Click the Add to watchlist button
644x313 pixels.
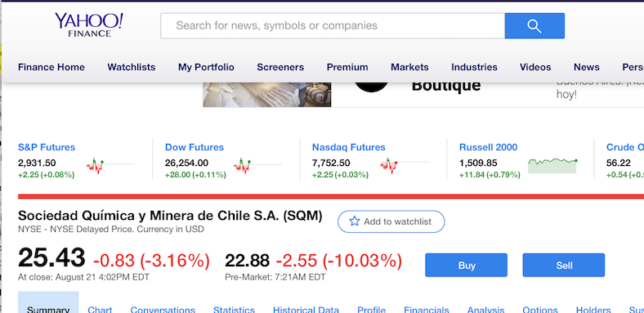click(391, 221)
